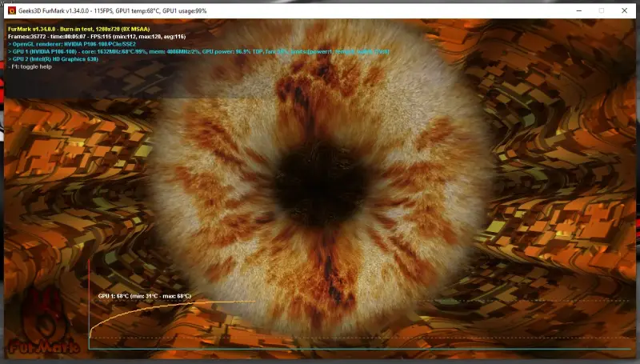The width and height of the screenshot is (640, 364).
Task: Maximize the FurMark window
Action: (x=587, y=10)
